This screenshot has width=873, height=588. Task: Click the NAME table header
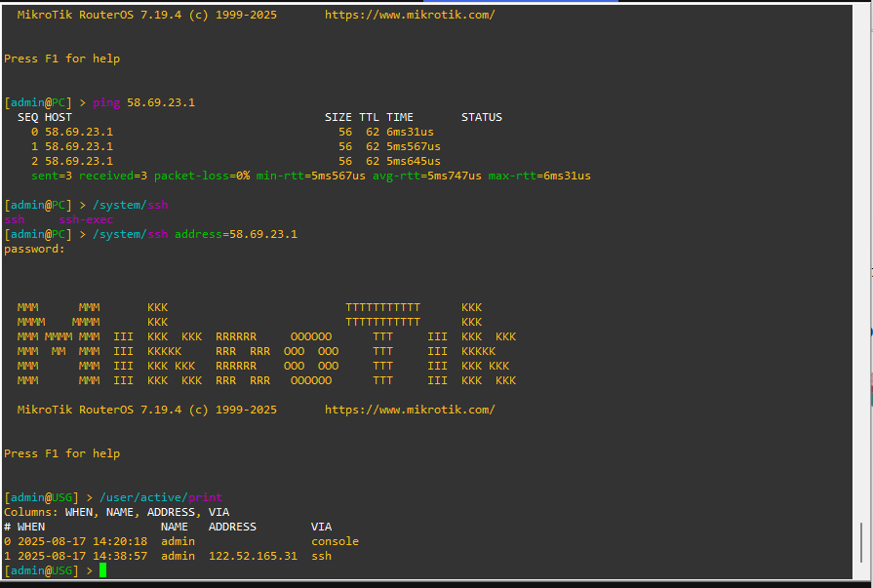click(175, 527)
